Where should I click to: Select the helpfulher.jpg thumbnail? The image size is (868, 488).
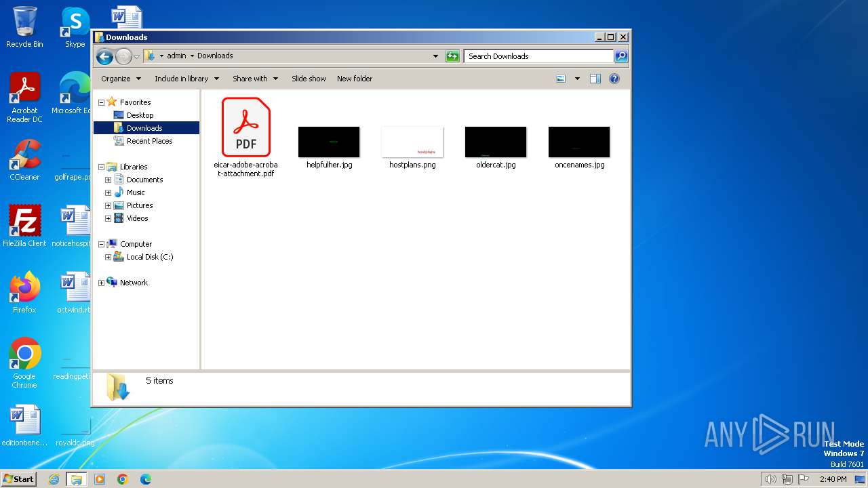pyautogui.click(x=329, y=142)
